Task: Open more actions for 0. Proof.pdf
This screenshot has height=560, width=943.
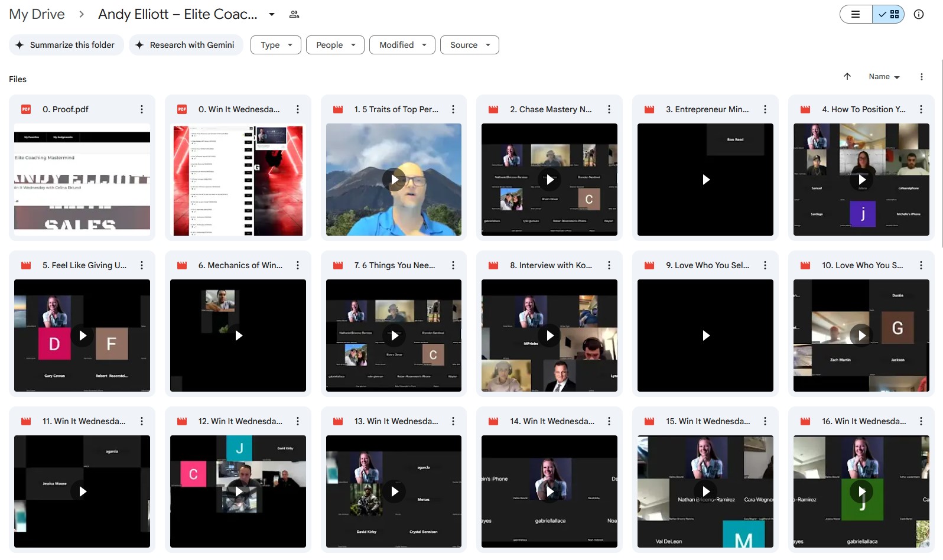Action: click(142, 109)
